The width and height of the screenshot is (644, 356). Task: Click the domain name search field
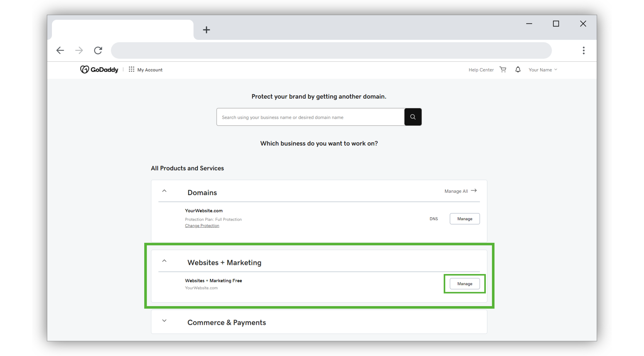click(310, 117)
